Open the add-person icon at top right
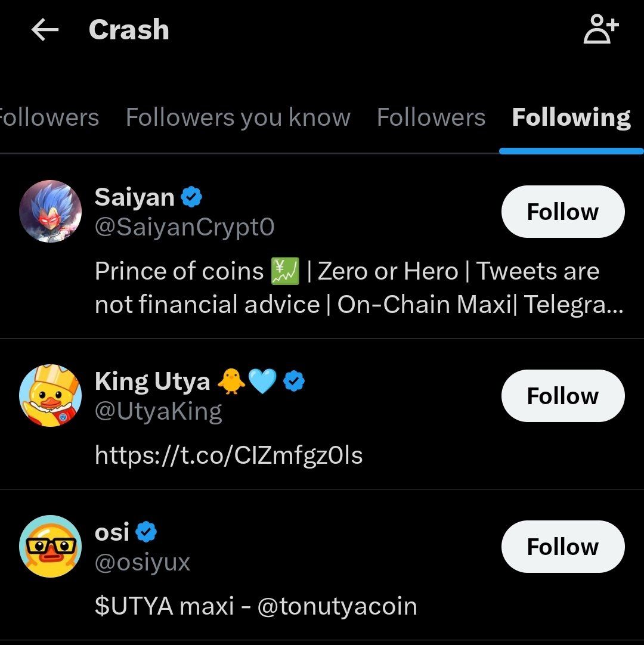Image resolution: width=644 pixels, height=645 pixels. 600,30
